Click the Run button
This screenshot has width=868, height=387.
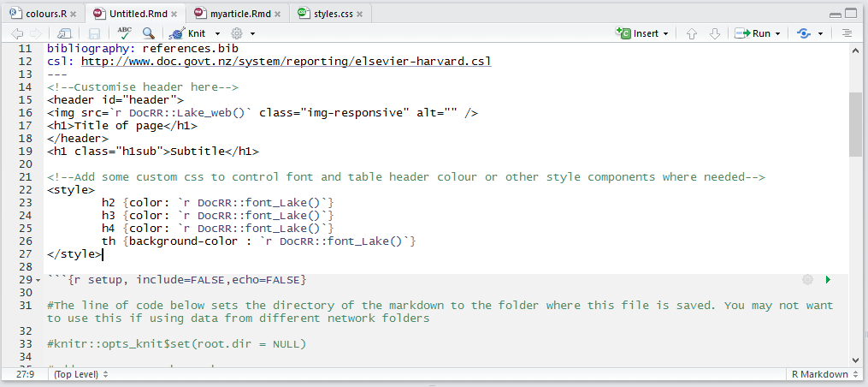(x=753, y=33)
